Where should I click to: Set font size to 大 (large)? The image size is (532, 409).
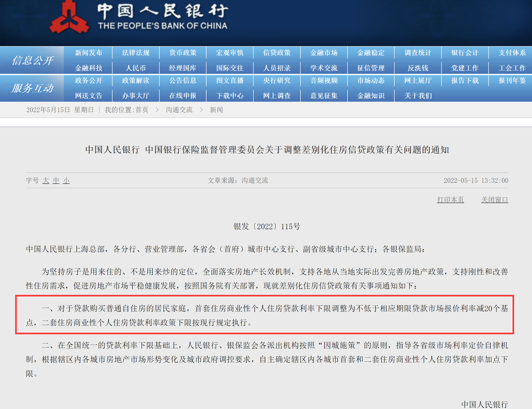46,181
